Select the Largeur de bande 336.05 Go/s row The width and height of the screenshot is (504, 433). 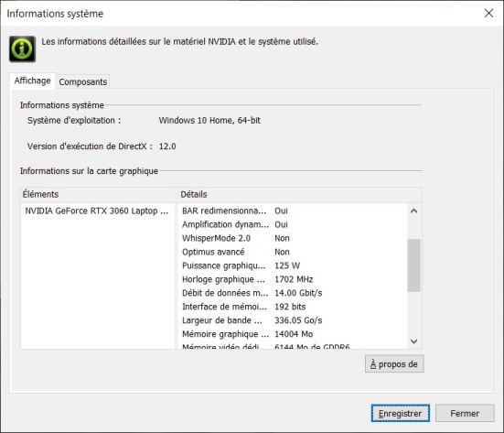click(293, 320)
